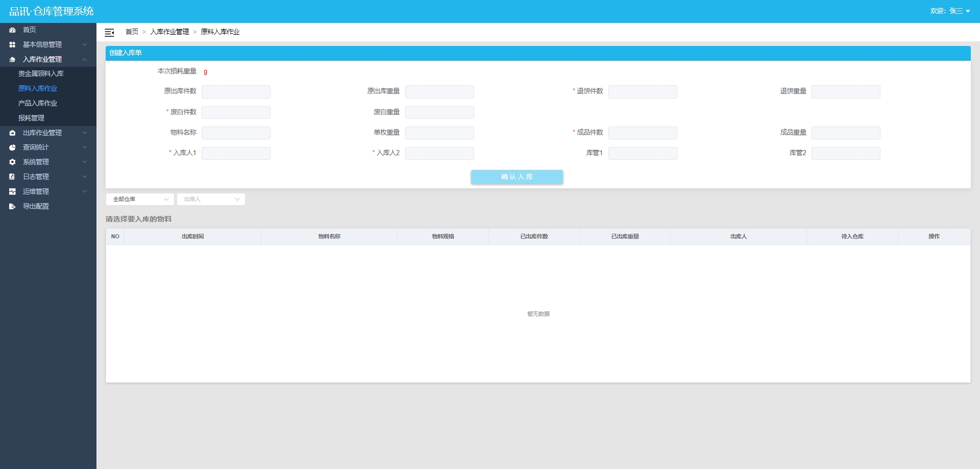
Task: Open the 出库人 filter dropdown
Action: pyautogui.click(x=211, y=199)
